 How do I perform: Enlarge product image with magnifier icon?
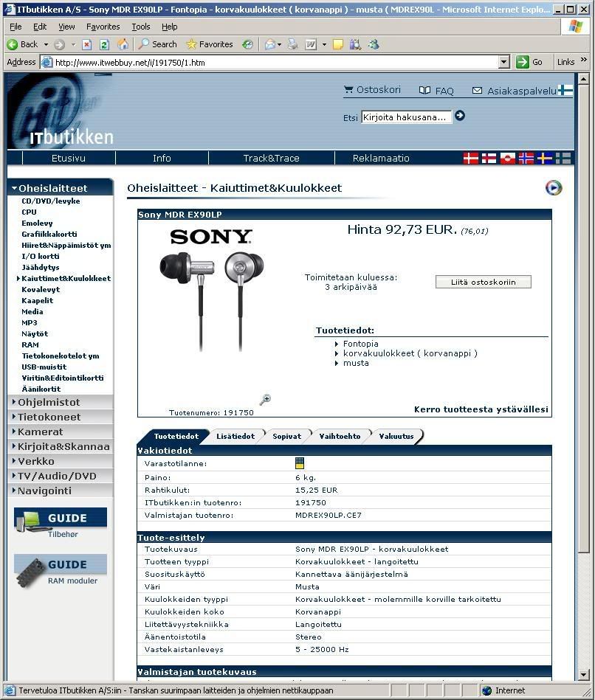[x=265, y=398]
